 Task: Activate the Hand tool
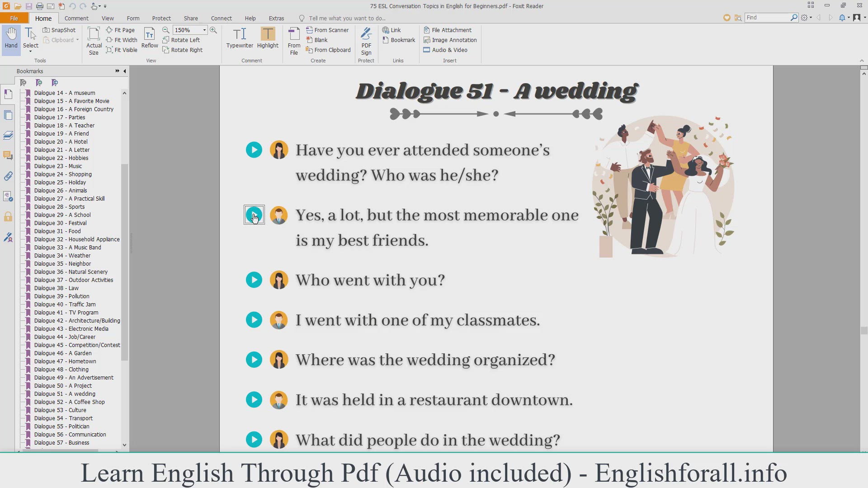11,38
